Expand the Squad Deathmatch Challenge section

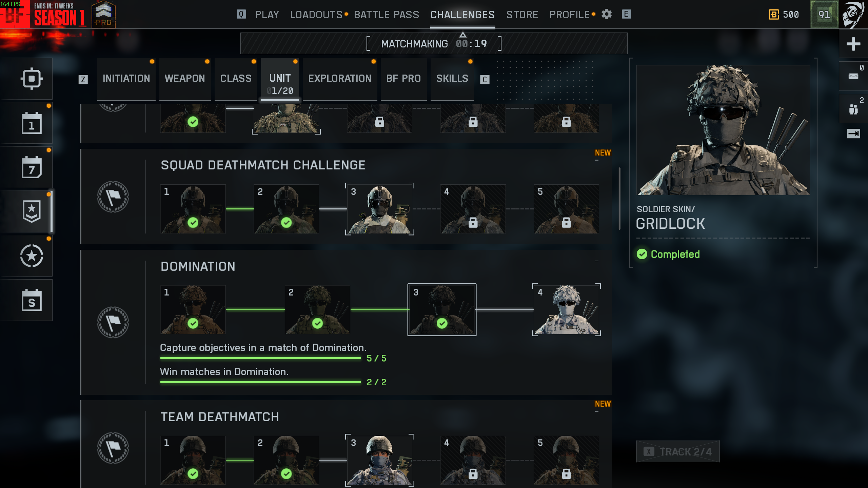point(597,160)
